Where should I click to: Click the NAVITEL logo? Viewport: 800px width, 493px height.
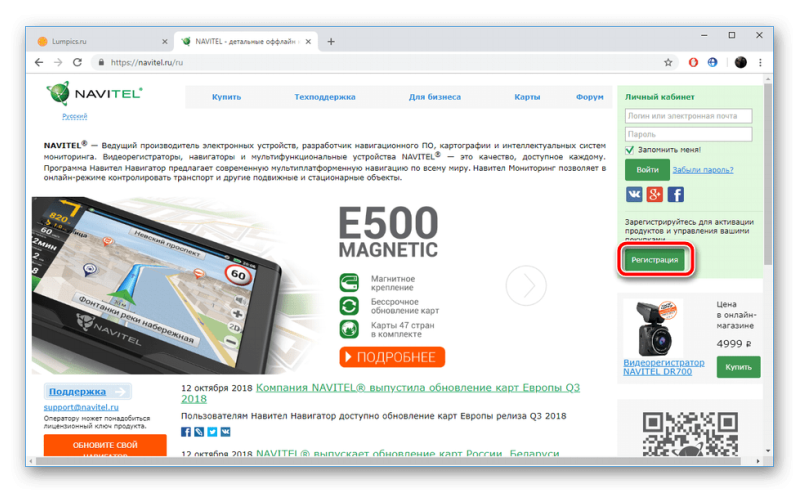[94, 94]
